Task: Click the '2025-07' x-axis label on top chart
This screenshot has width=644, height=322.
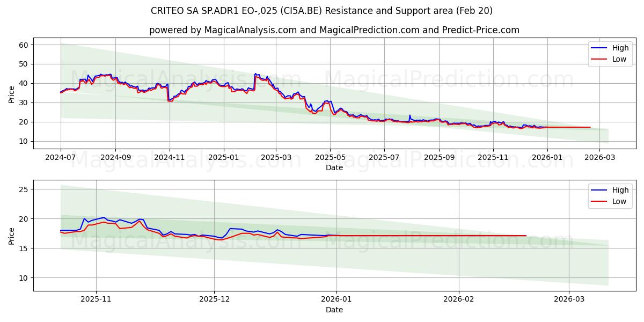Action: (x=384, y=158)
